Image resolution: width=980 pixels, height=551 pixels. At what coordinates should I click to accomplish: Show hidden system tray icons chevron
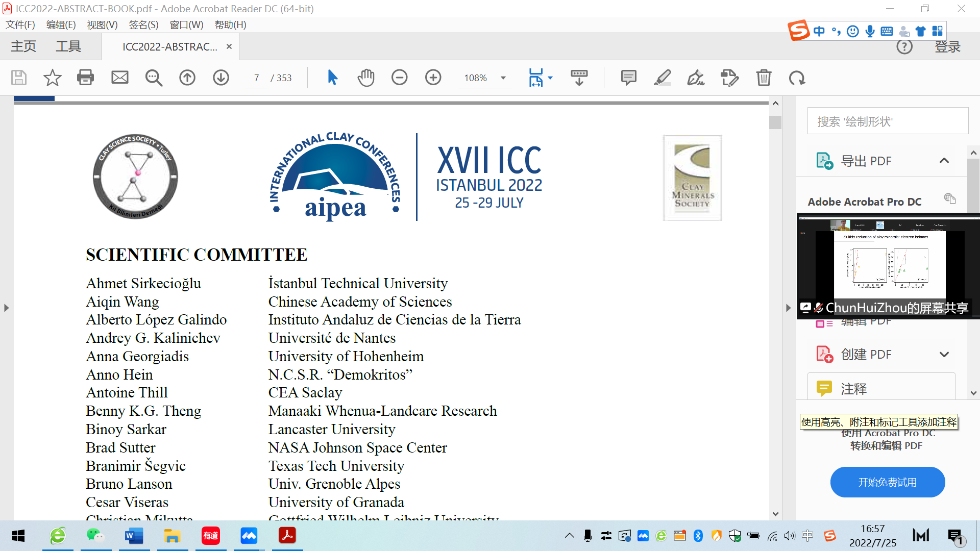pyautogui.click(x=570, y=536)
